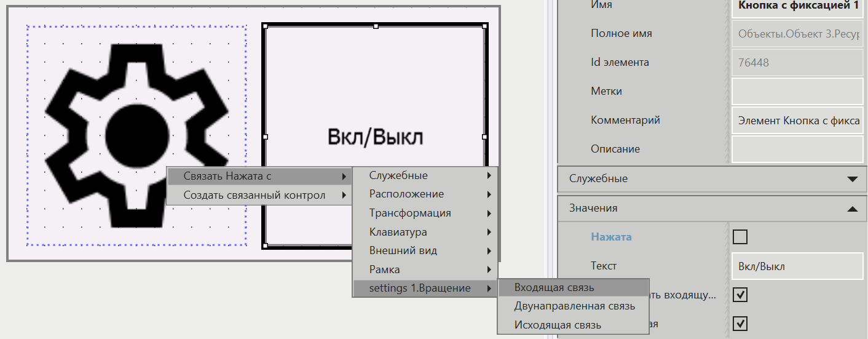Select Входящая связь menu option

[x=554, y=287]
